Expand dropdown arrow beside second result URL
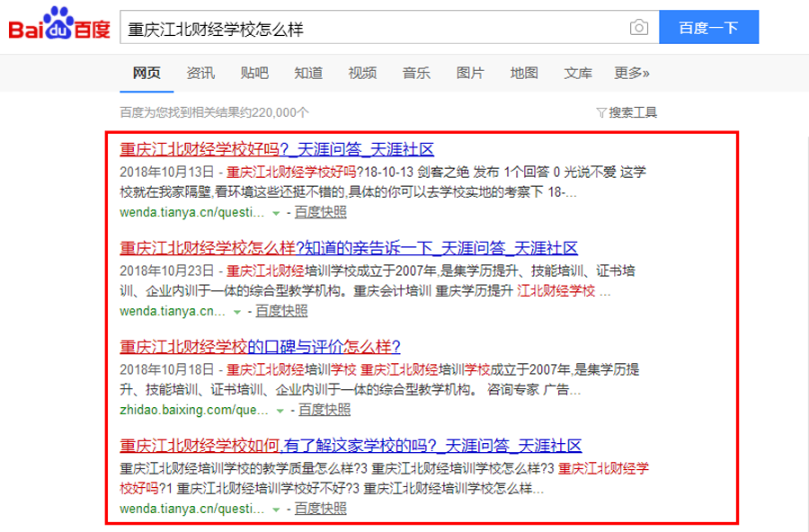This screenshot has width=809, height=532. (x=236, y=312)
